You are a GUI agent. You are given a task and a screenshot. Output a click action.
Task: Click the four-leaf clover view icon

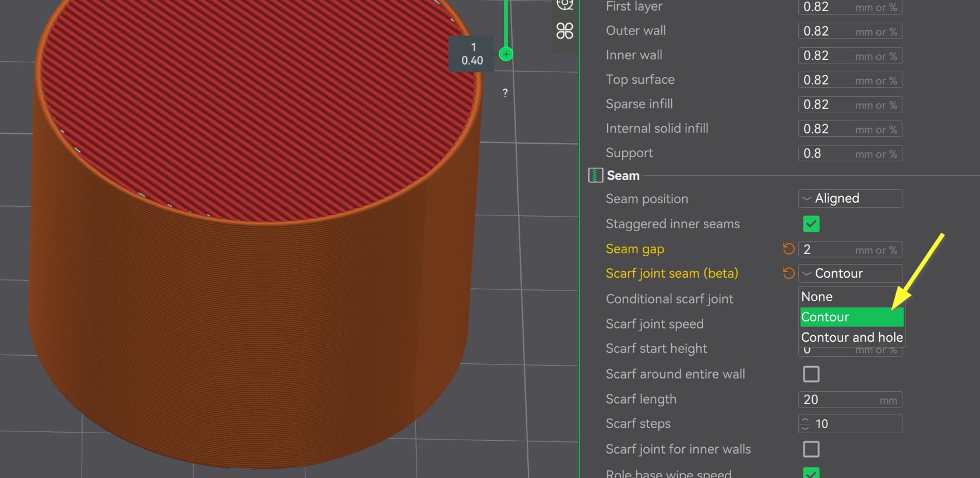(x=565, y=31)
